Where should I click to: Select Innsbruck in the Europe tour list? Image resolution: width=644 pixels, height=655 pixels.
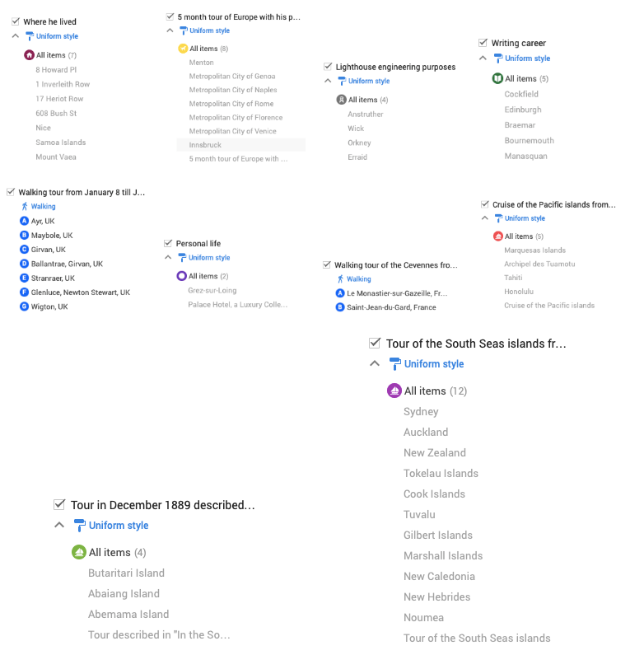[206, 145]
